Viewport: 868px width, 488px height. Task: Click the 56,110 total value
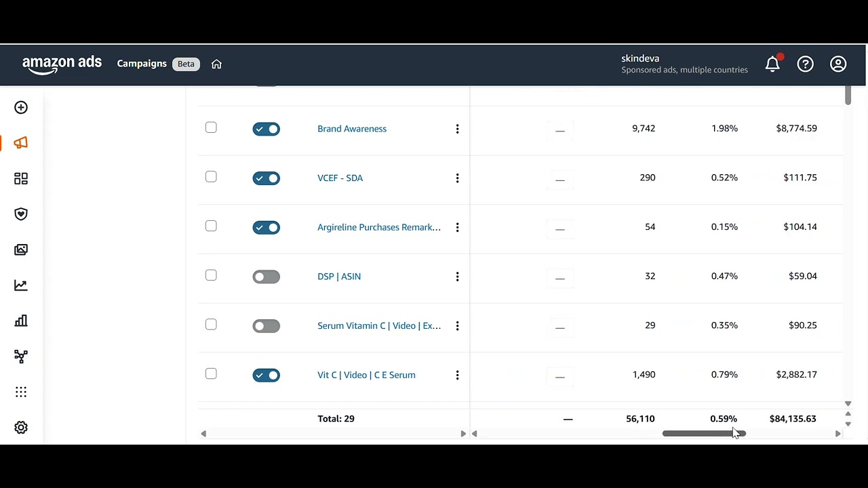pyautogui.click(x=641, y=419)
